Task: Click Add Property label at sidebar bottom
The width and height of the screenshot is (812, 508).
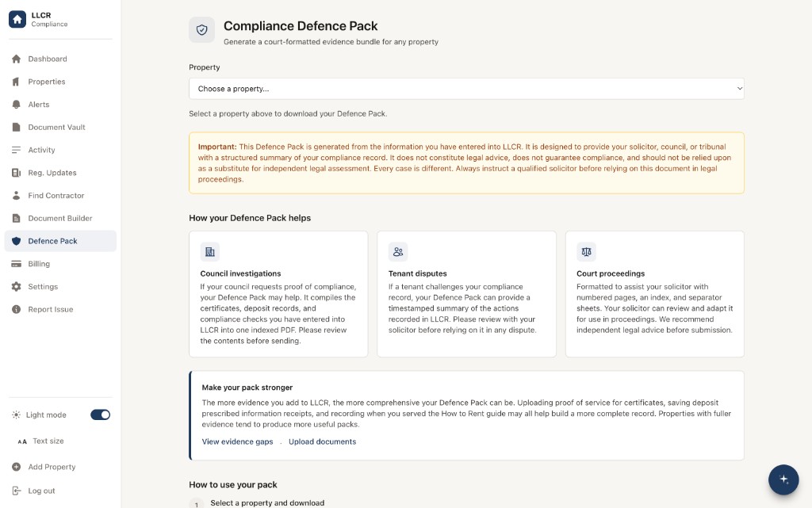Action: pyautogui.click(x=52, y=467)
